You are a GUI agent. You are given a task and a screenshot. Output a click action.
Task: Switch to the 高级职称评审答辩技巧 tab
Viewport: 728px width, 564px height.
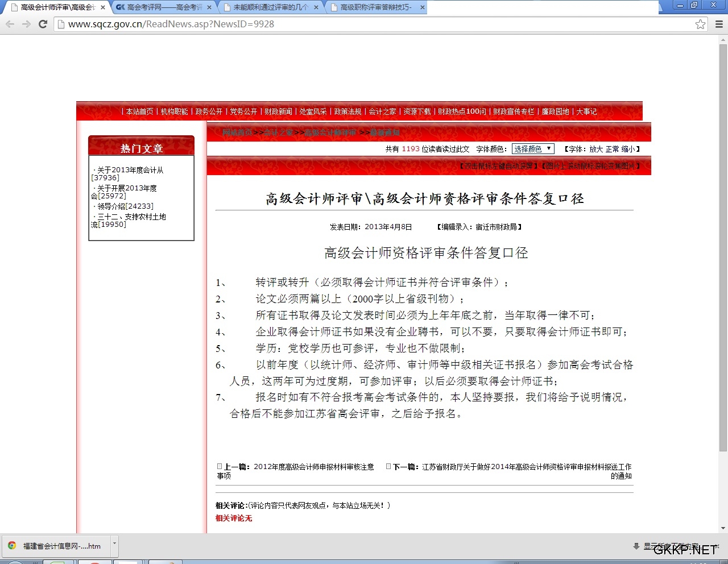[x=375, y=7]
